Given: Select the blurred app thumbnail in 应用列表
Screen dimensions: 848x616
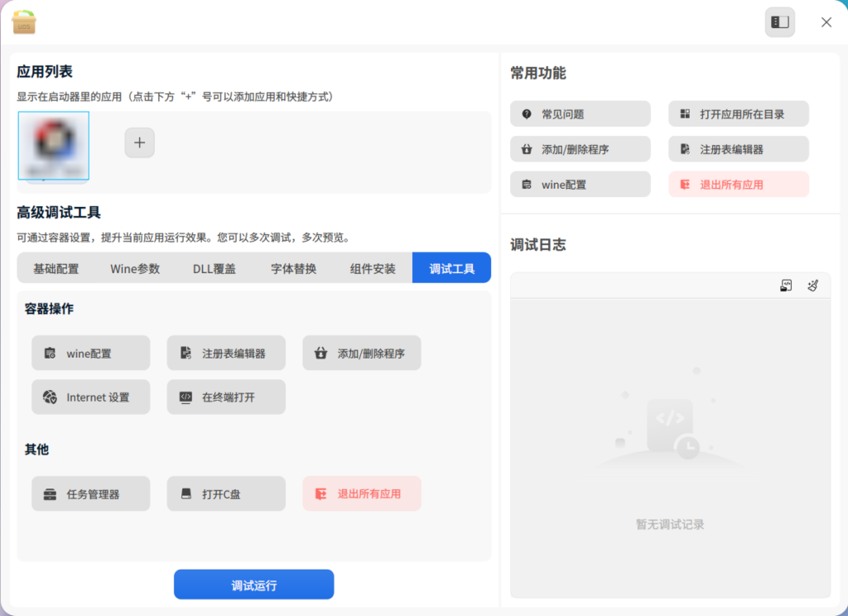Looking at the screenshot, I should tap(54, 146).
